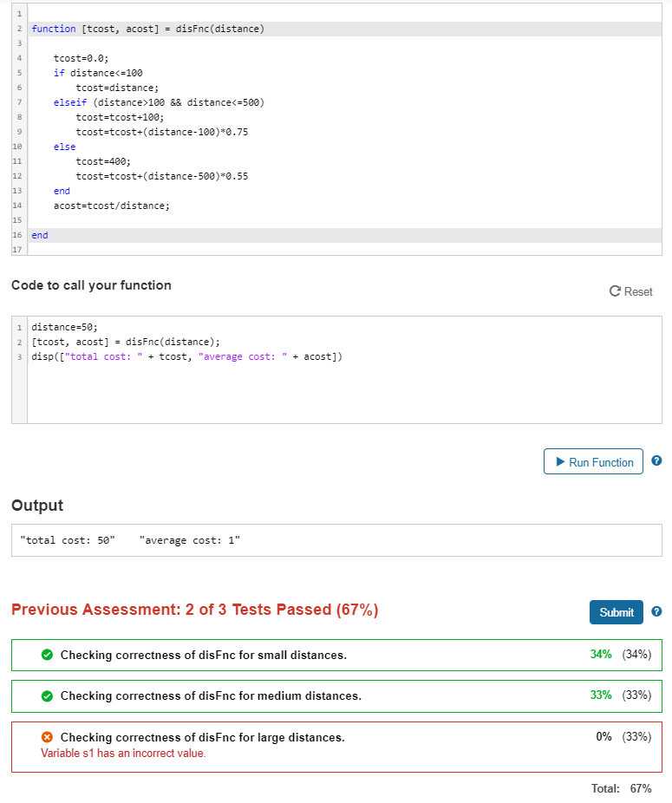Image resolution: width=672 pixels, height=803 pixels.
Task: Expand the small distances test result row
Action: click(x=336, y=655)
